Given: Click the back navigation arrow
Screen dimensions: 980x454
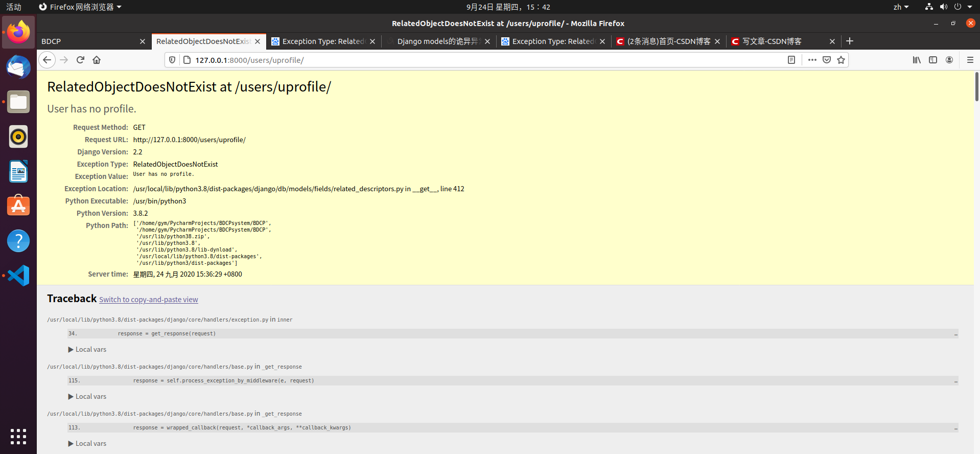Looking at the screenshot, I should (x=47, y=60).
